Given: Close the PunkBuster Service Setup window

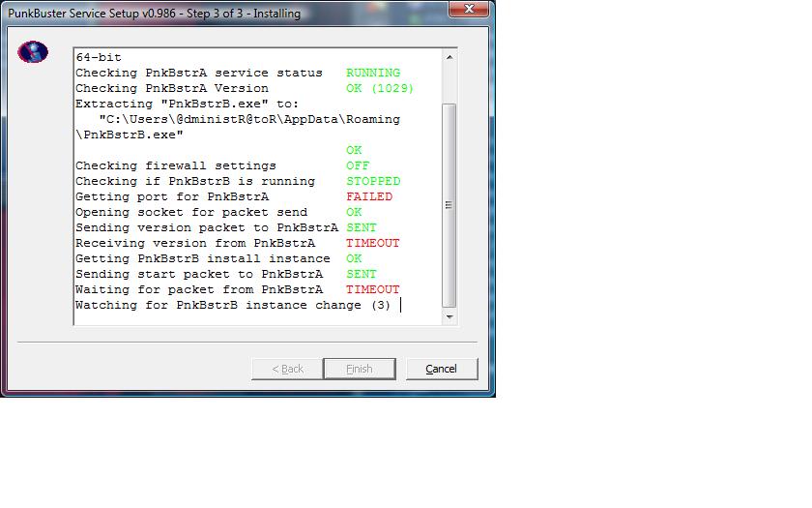Looking at the screenshot, I should pos(469,9).
